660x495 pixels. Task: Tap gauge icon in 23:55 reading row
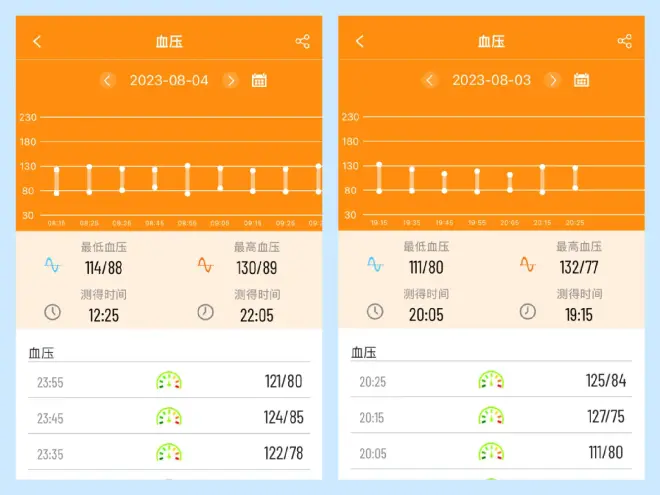click(x=169, y=380)
